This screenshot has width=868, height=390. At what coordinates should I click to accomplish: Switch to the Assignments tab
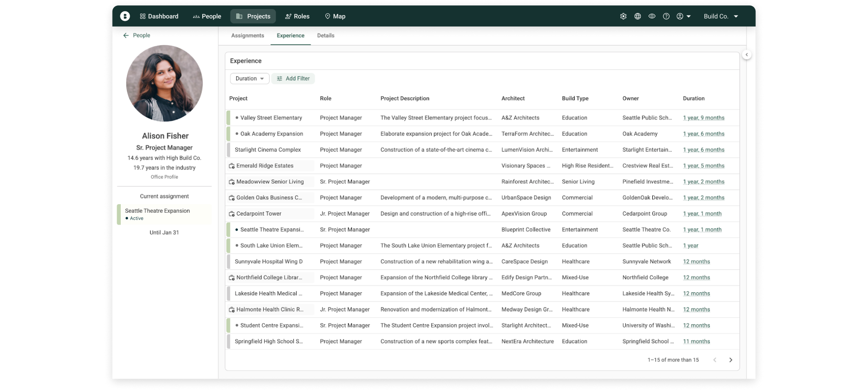(x=247, y=36)
